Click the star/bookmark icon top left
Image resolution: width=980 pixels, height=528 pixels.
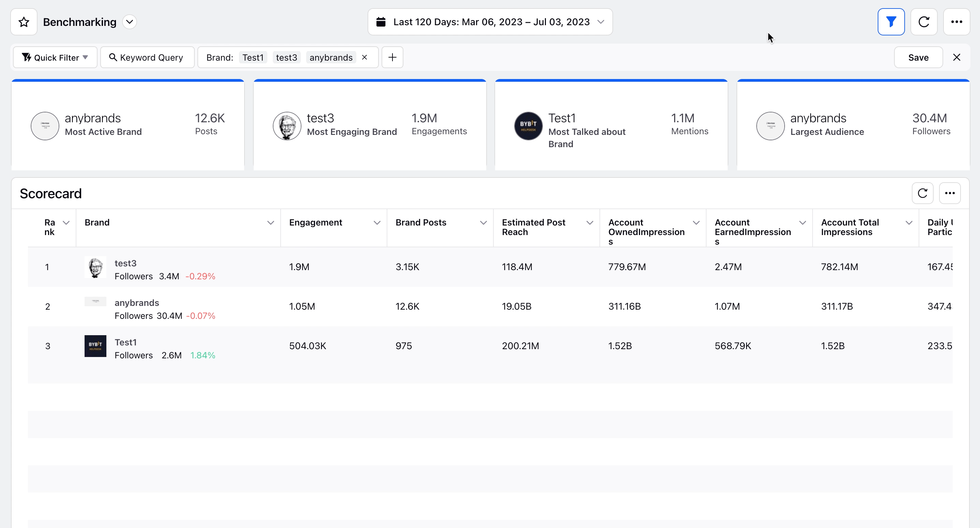(x=24, y=21)
